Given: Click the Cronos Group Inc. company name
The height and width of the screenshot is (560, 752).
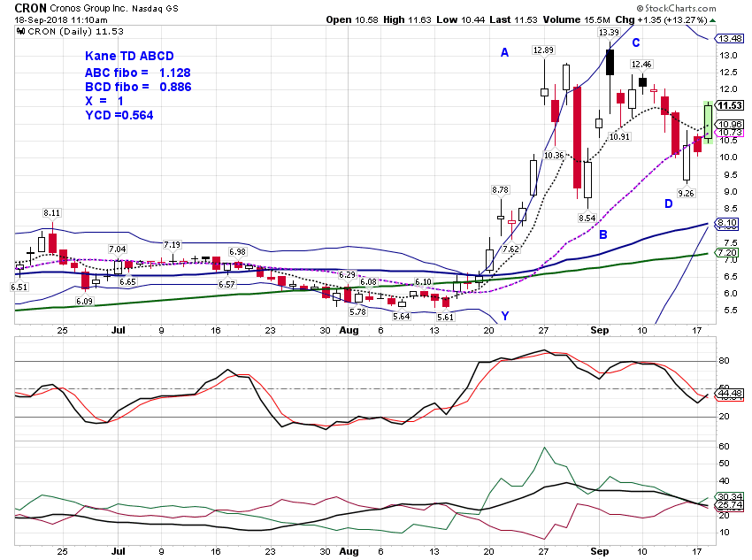Looking at the screenshot, I should coord(88,8).
